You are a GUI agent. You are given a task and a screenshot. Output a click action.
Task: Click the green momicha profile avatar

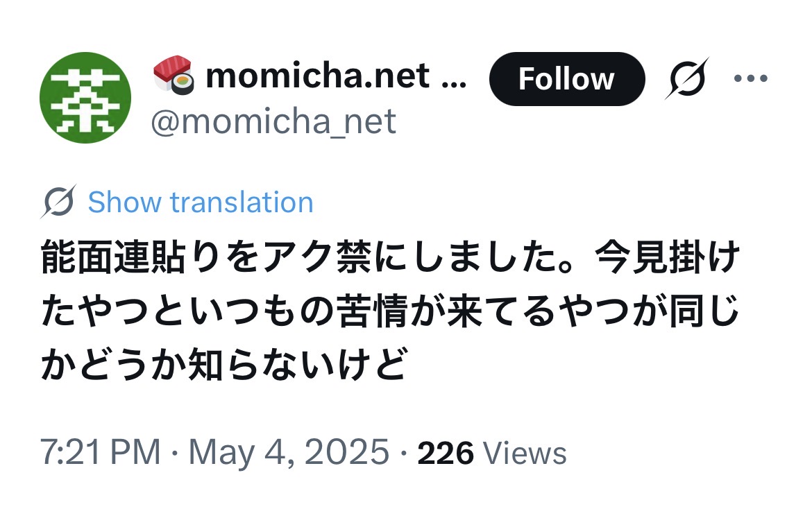coord(85,98)
